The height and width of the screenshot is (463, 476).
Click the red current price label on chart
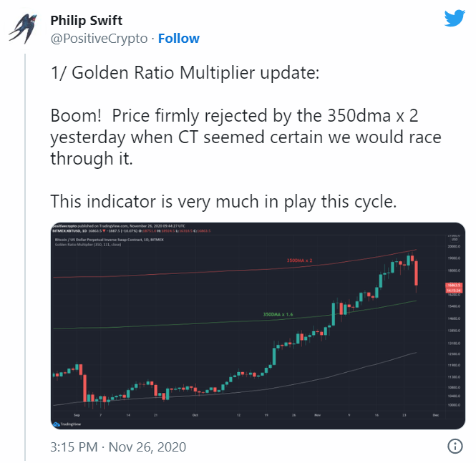tap(455, 284)
